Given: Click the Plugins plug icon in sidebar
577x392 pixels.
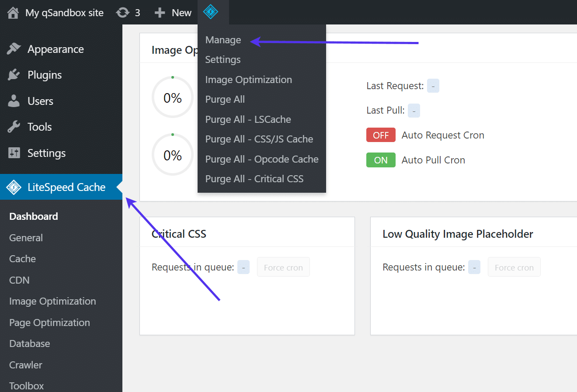Looking at the screenshot, I should (x=14, y=74).
